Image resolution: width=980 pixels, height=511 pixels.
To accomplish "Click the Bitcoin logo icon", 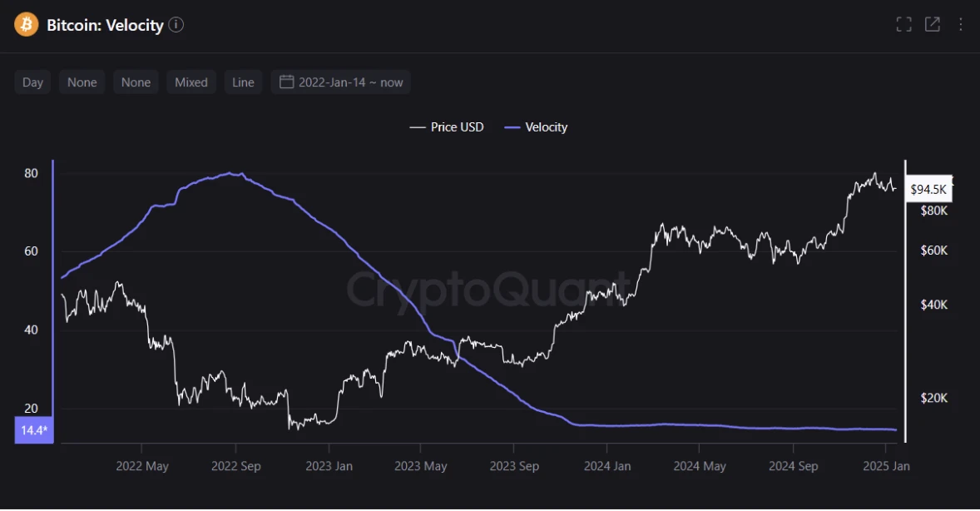I will coord(27,25).
